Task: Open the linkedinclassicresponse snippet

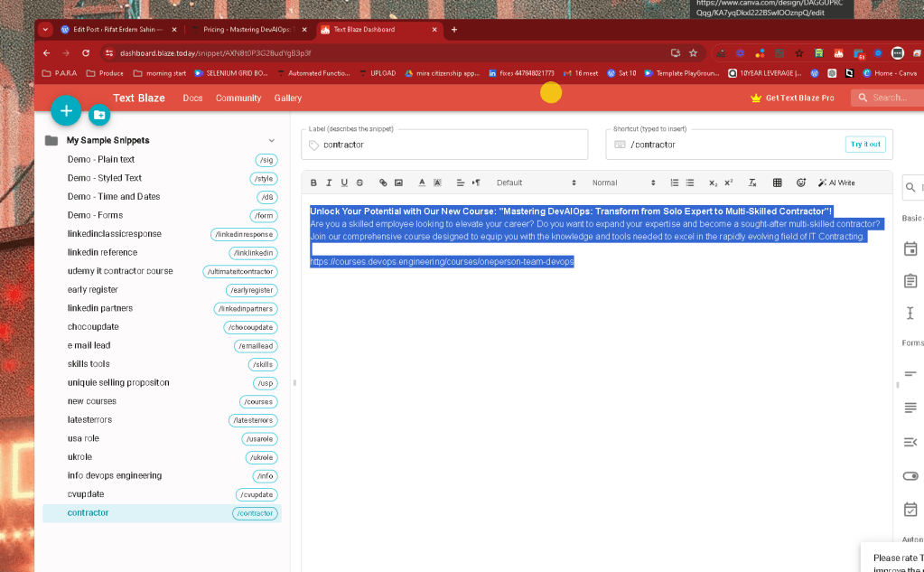Action: click(x=162, y=234)
